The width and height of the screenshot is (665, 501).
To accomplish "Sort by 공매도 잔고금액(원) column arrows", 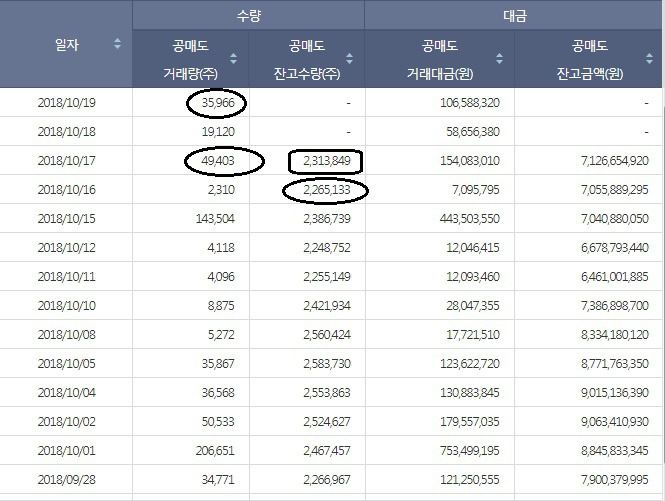I will click(x=649, y=58).
